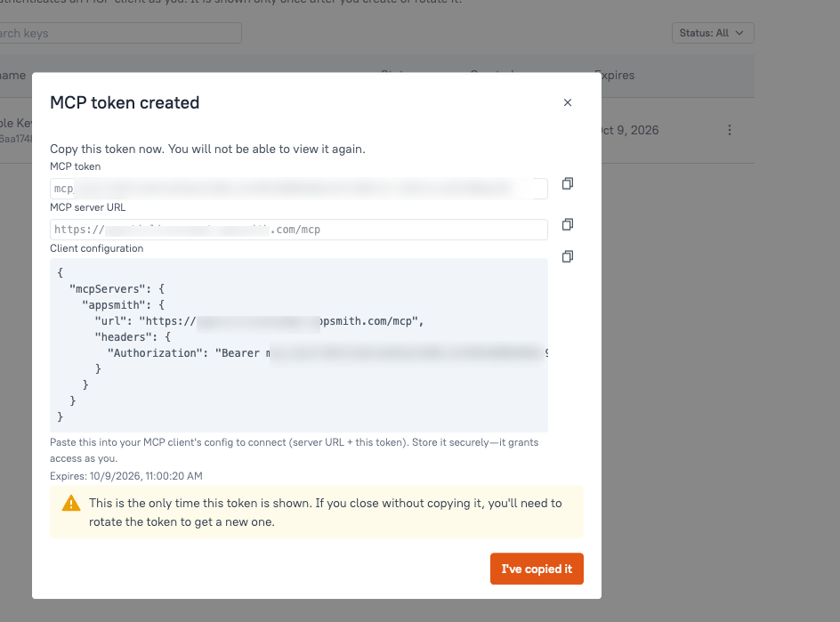
Task: Select the MCP server URL field
Action: pos(298,230)
